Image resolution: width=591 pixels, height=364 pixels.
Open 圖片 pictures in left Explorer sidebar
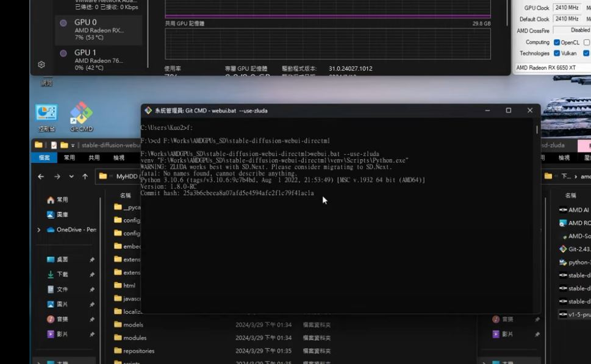(57, 304)
